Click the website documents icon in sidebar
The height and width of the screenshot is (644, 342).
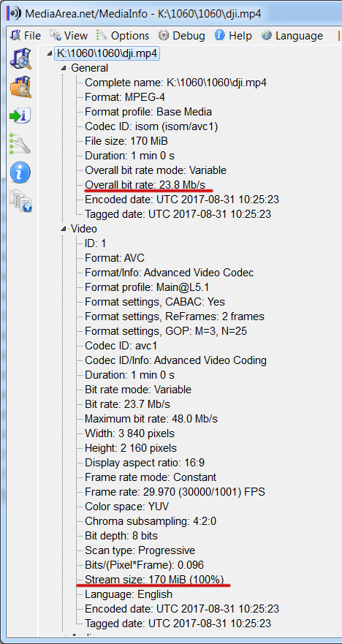[20, 200]
